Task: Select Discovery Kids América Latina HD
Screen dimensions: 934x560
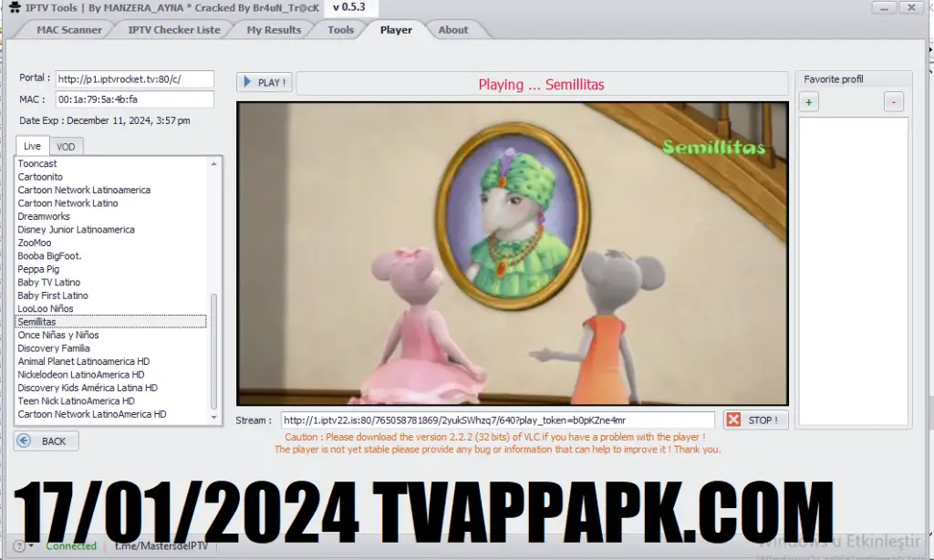Action: pos(110,388)
